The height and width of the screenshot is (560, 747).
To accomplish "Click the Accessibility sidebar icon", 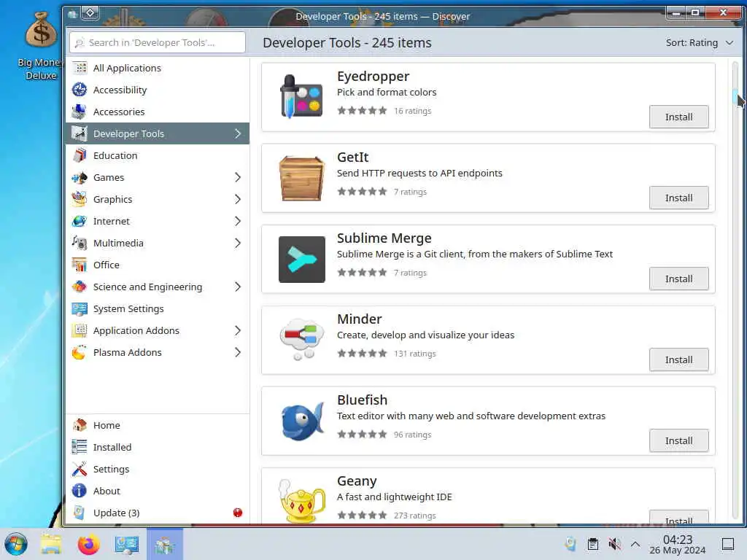I will tap(80, 90).
